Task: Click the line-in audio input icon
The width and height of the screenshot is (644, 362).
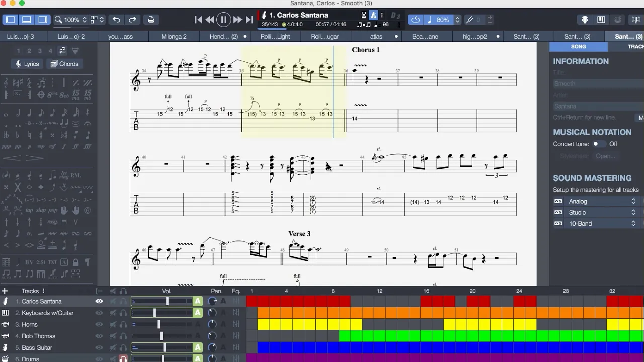Action: [635, 20]
